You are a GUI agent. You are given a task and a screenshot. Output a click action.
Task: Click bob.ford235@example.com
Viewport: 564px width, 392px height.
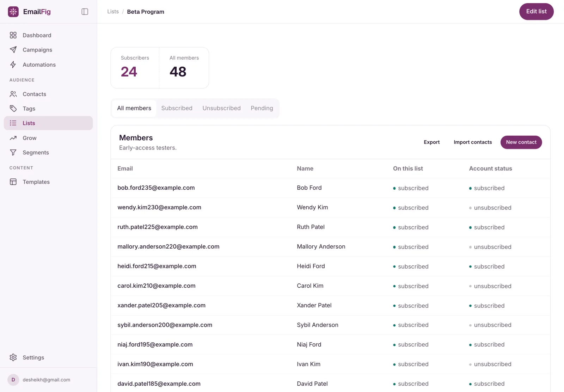pos(156,188)
